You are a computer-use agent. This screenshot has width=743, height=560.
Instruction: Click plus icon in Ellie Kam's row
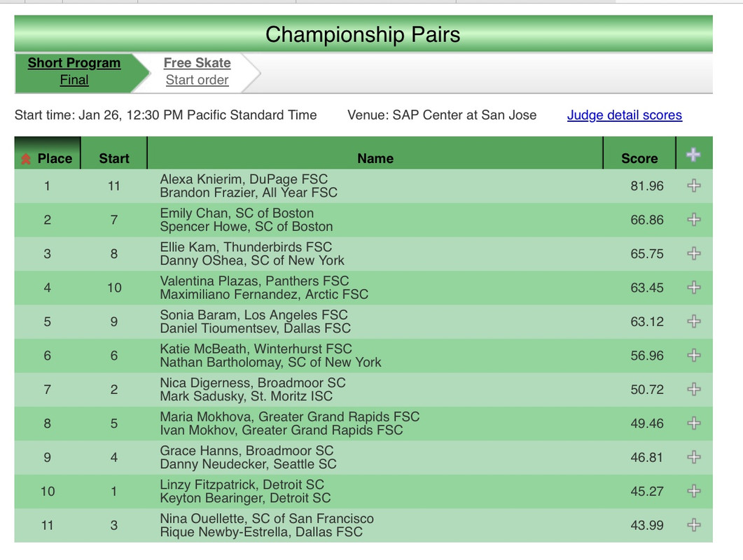(x=693, y=253)
